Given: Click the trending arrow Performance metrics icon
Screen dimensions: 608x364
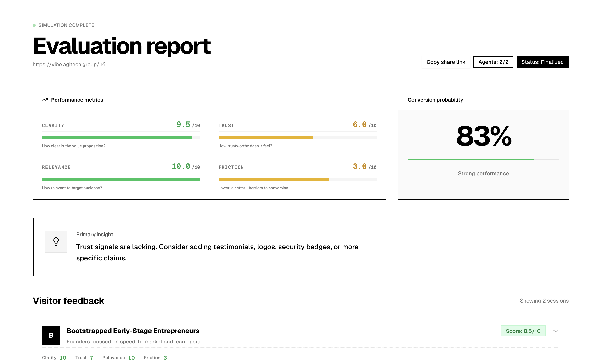Looking at the screenshot, I should pos(45,100).
